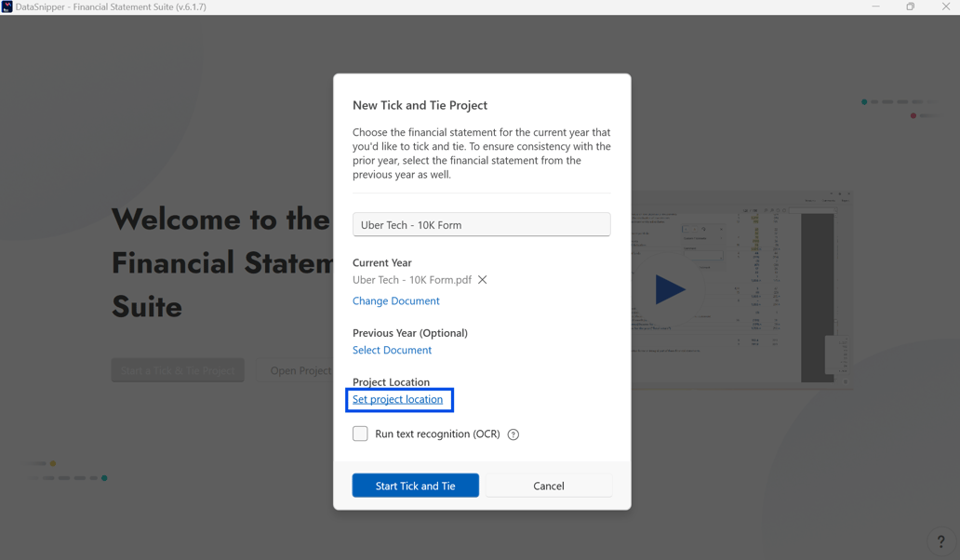
Task: Play the tutorial video in the preview
Action: tap(670, 289)
